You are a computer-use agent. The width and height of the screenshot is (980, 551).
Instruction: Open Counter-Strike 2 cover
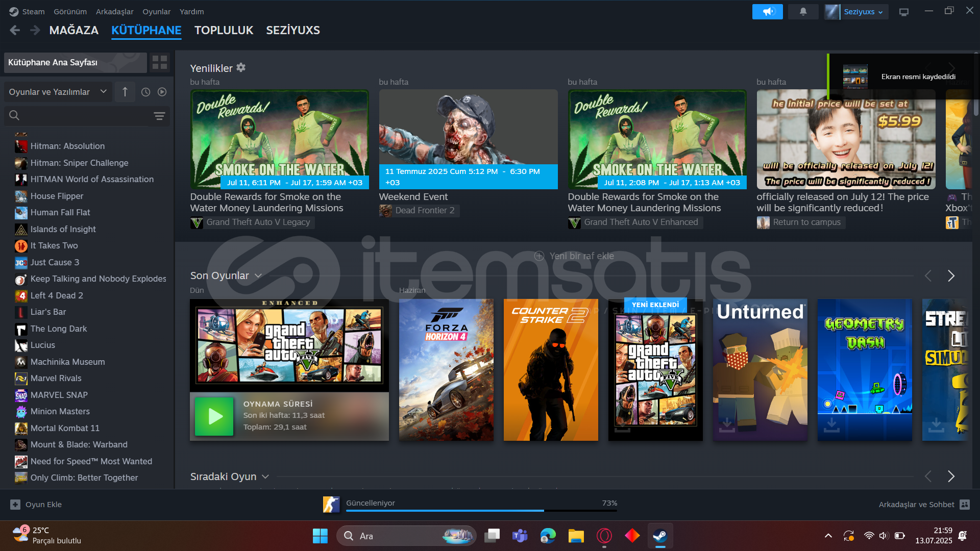551,370
